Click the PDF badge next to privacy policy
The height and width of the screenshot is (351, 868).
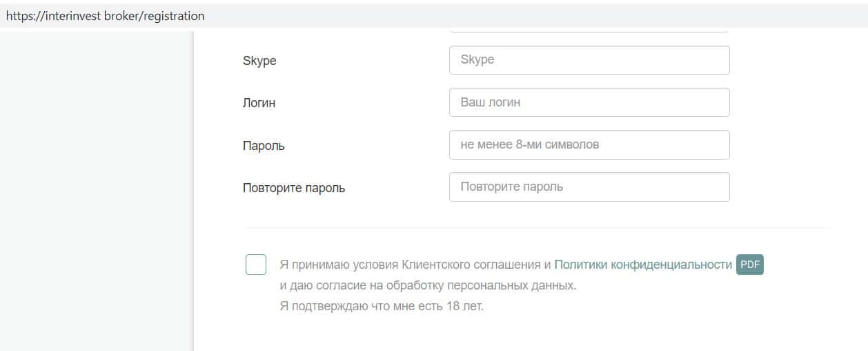click(749, 265)
